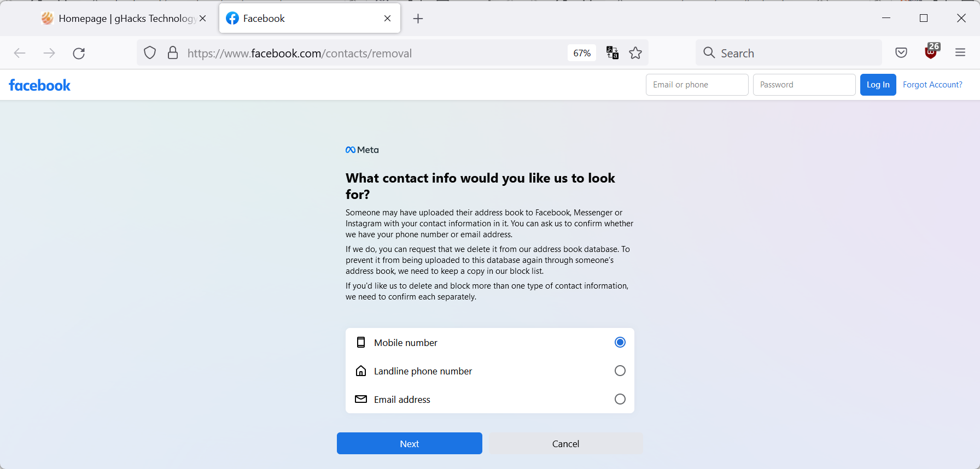Viewport: 980px width, 469px height.
Task: Reload the current page
Action: (79, 53)
